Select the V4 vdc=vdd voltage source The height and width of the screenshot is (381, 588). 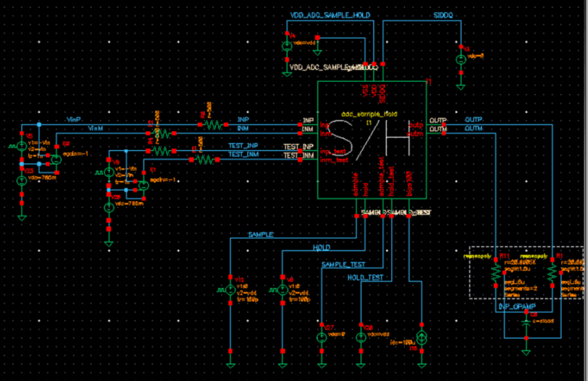[287, 47]
